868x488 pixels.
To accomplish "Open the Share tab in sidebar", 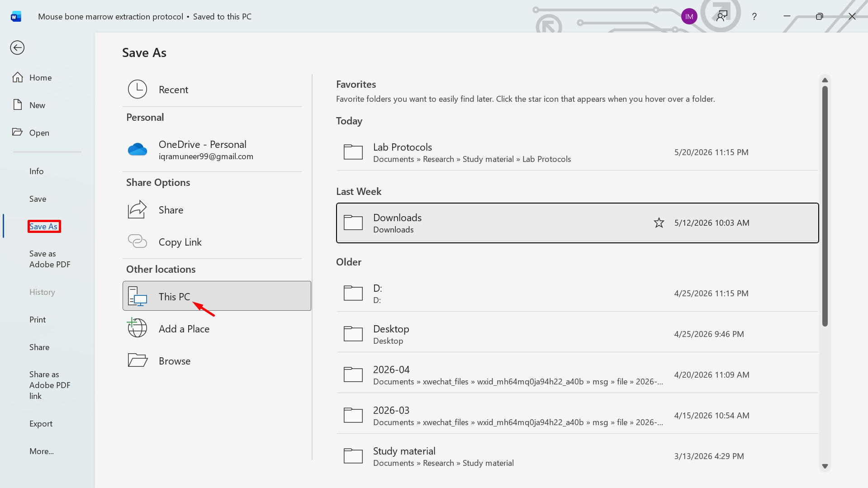I will pos(39,347).
